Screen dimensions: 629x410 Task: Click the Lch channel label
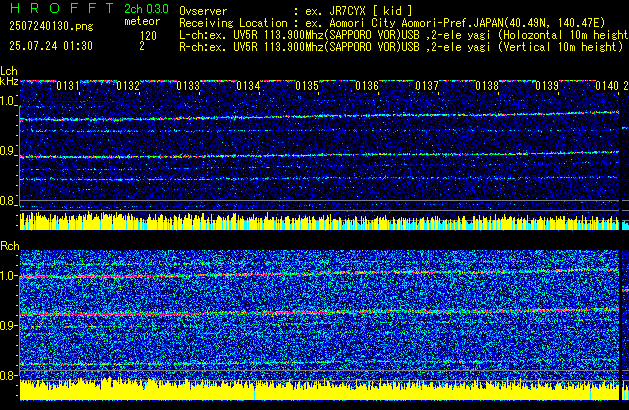(x=9, y=71)
